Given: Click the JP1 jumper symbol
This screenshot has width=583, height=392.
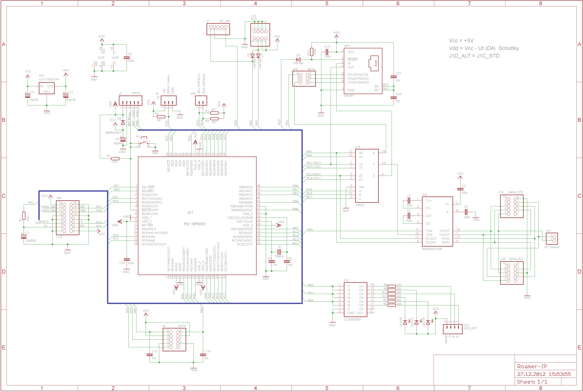Looking at the screenshot, I should click(552, 238).
